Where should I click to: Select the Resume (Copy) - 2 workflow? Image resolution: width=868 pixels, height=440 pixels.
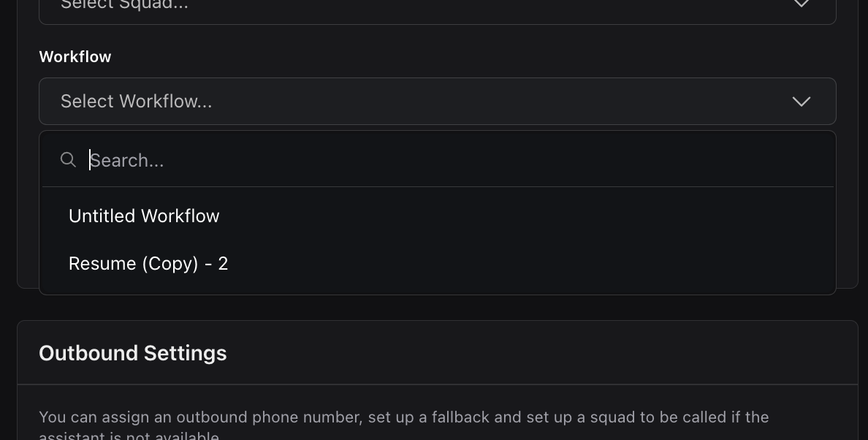point(148,264)
